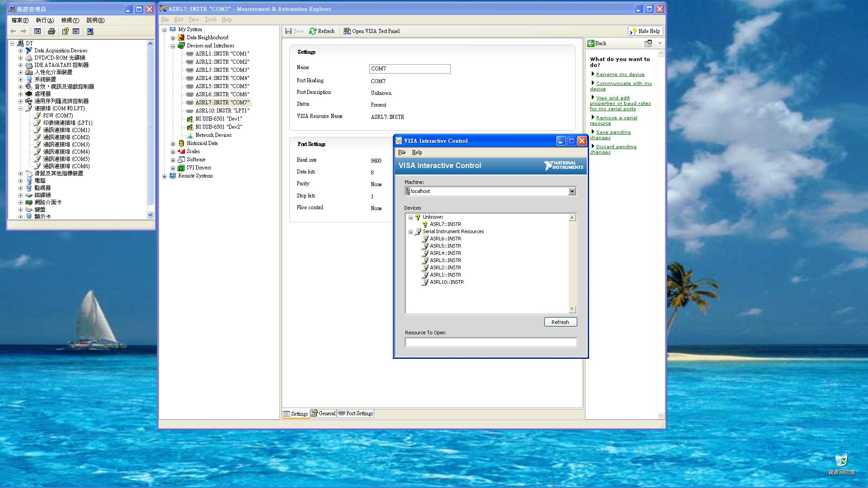Click scroll up arrow in help pane
The width and height of the screenshot is (868, 488).
point(660,53)
